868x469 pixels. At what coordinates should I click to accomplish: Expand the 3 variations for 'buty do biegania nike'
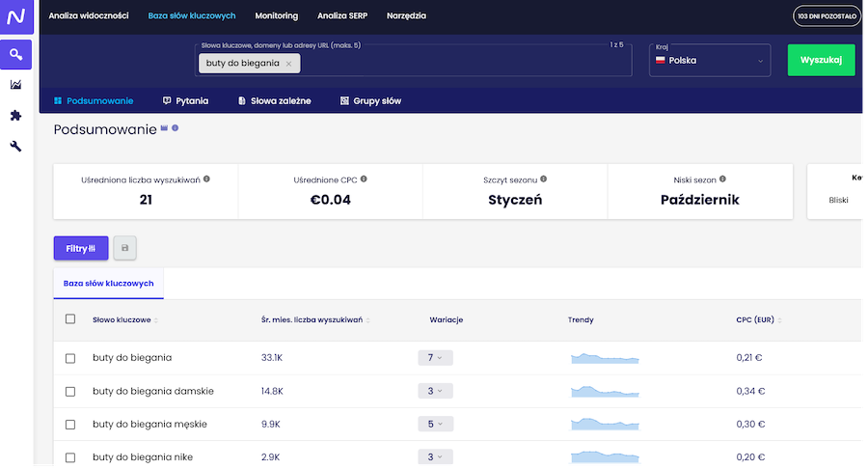435,456
